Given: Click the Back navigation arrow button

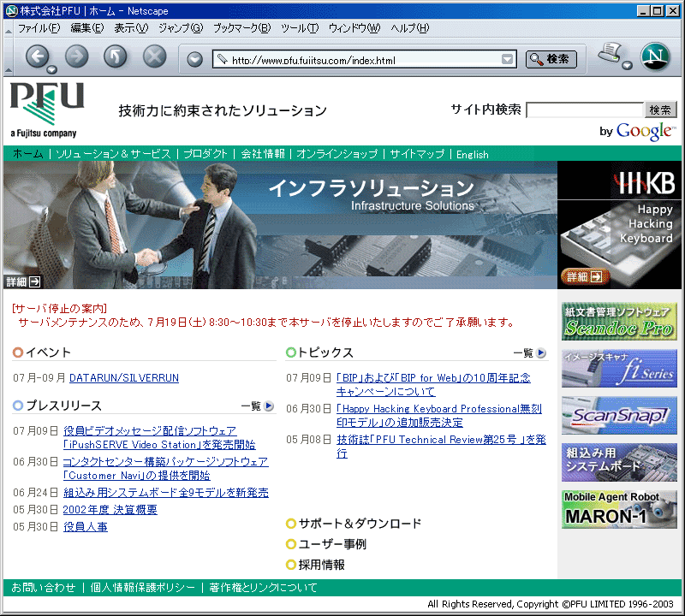Looking at the screenshot, I should (37, 56).
